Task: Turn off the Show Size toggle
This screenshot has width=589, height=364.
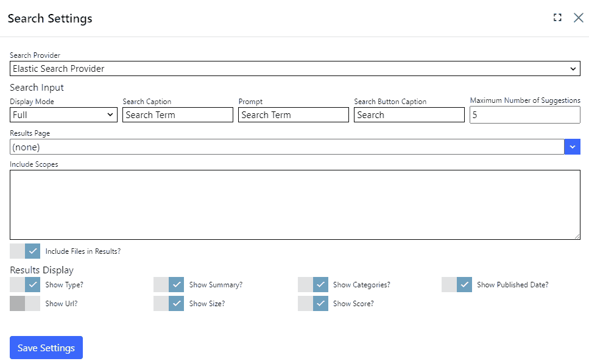Action: (x=169, y=304)
